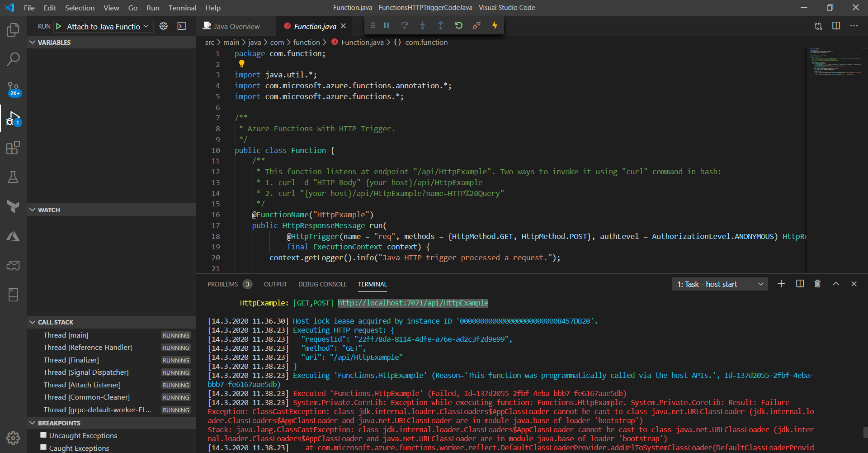This screenshot has width=868, height=453.
Task: Toggle Uncaught Exceptions breakpoint checkbox
Action: pyautogui.click(x=43, y=435)
